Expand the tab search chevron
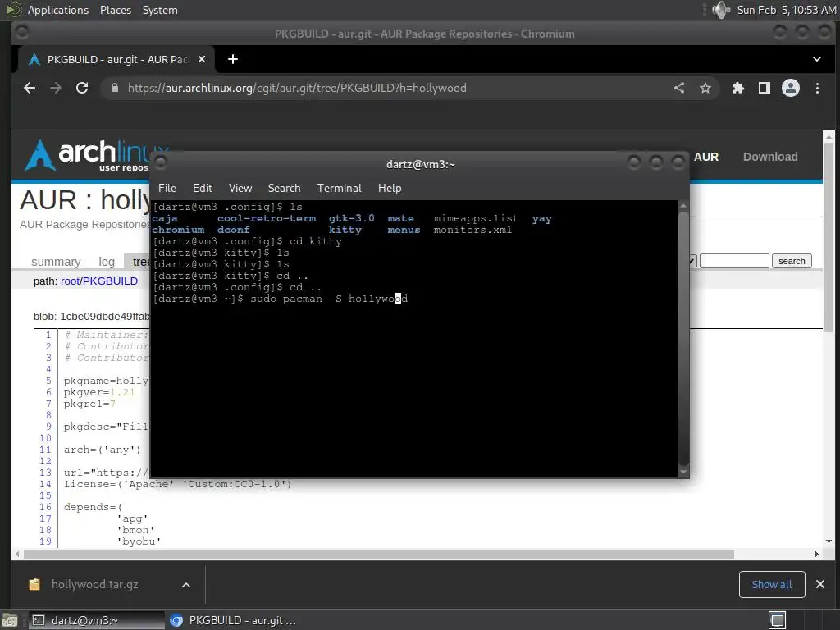 (x=817, y=59)
